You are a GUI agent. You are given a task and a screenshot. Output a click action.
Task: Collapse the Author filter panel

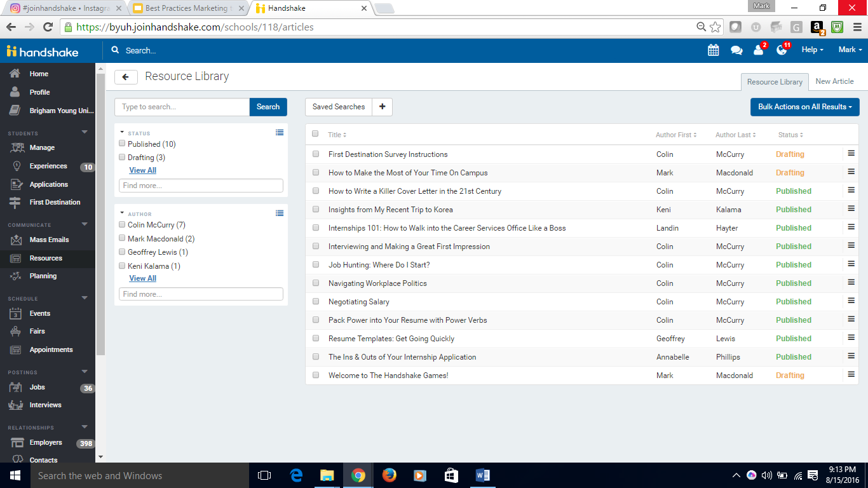[x=121, y=213]
